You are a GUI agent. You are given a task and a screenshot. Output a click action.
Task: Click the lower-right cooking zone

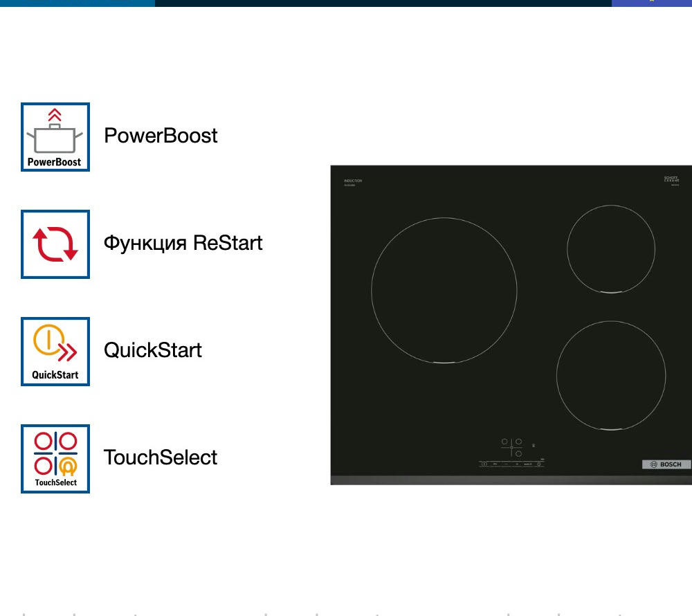point(610,375)
